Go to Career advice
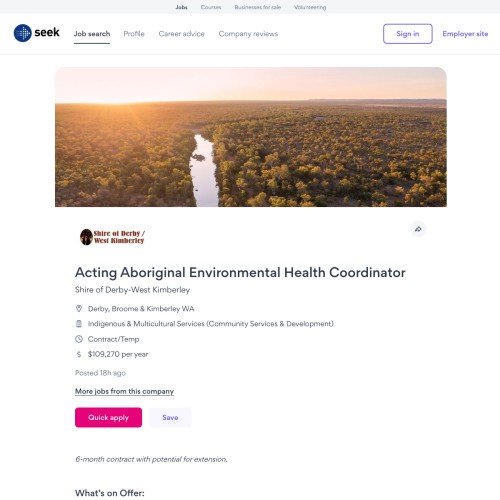 pyautogui.click(x=181, y=34)
